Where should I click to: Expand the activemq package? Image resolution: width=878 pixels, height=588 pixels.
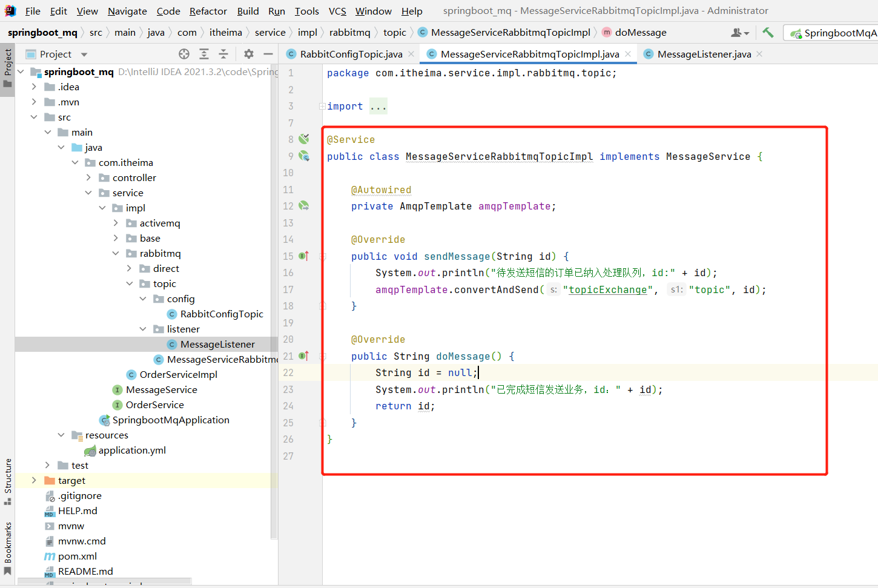[x=116, y=223]
